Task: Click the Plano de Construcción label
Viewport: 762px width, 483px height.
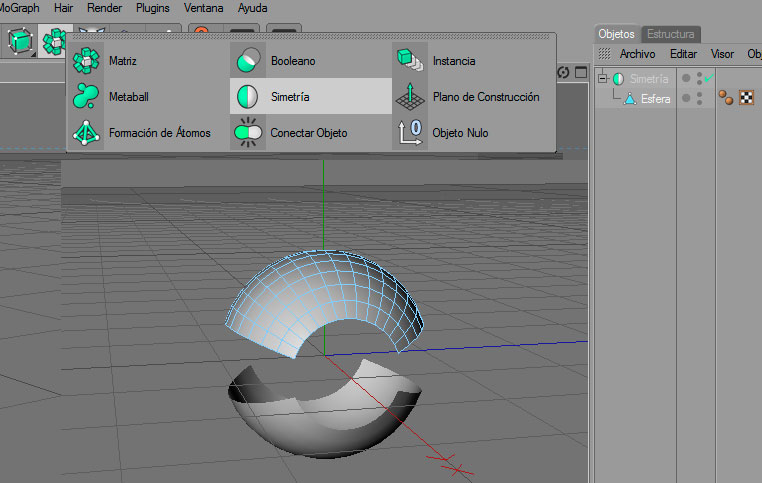Action: point(486,97)
